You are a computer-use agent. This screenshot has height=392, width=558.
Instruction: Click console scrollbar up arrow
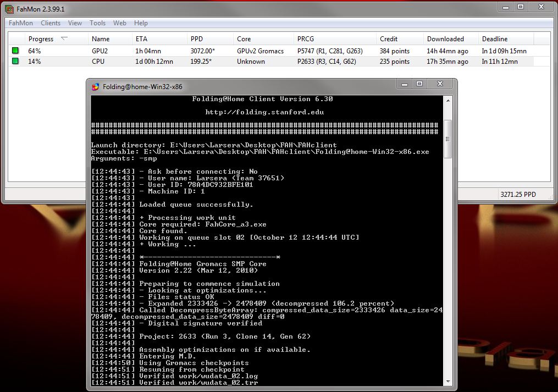point(448,101)
